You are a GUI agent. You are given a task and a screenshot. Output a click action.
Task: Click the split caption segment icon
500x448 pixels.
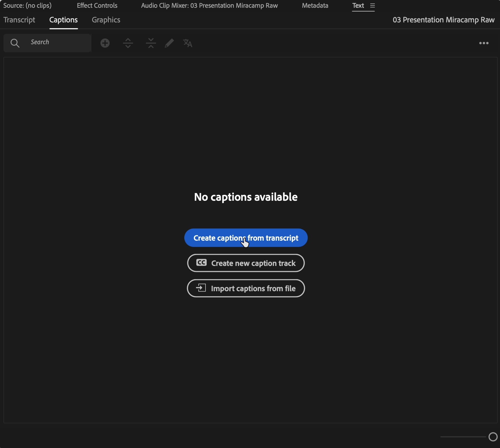tap(128, 43)
